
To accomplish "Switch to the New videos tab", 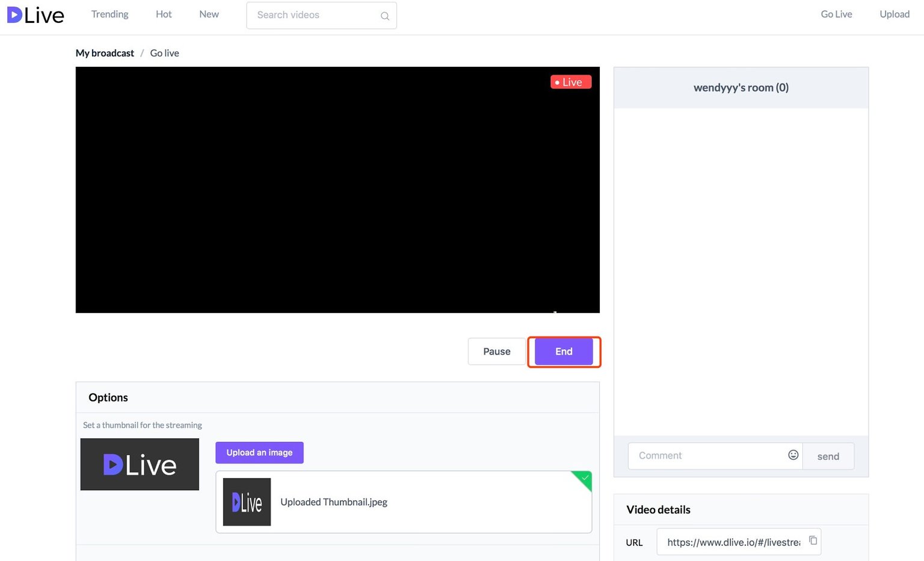I will (x=208, y=14).
